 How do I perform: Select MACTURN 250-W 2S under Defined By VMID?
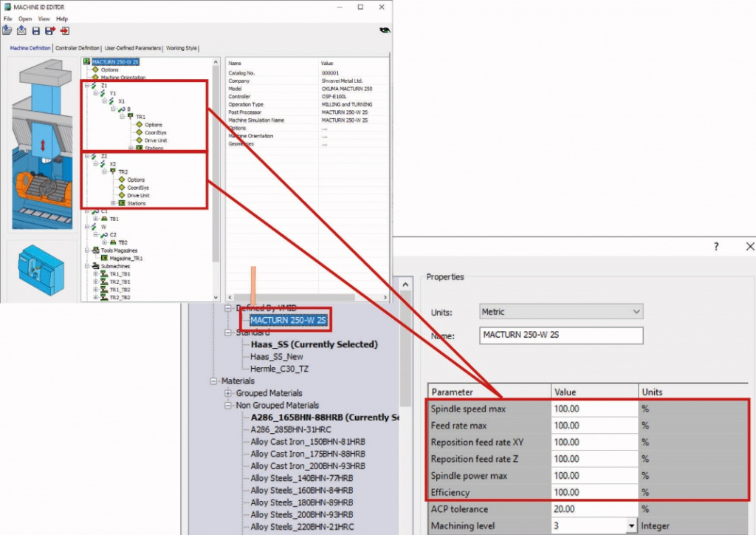[288, 320]
